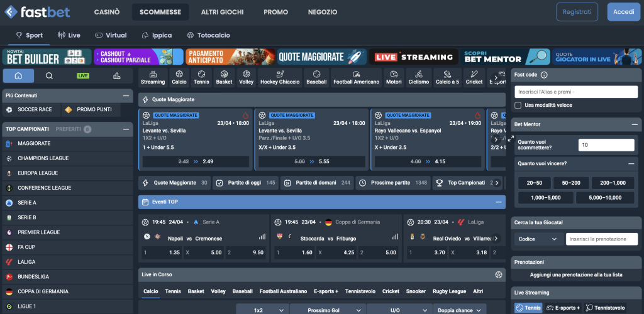Click the search magnifier icon in sidebar
The height and width of the screenshot is (314, 644).
(x=49, y=76)
